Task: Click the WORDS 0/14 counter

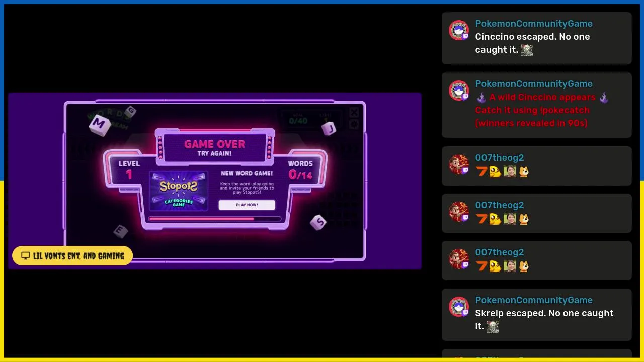Action: click(300, 170)
